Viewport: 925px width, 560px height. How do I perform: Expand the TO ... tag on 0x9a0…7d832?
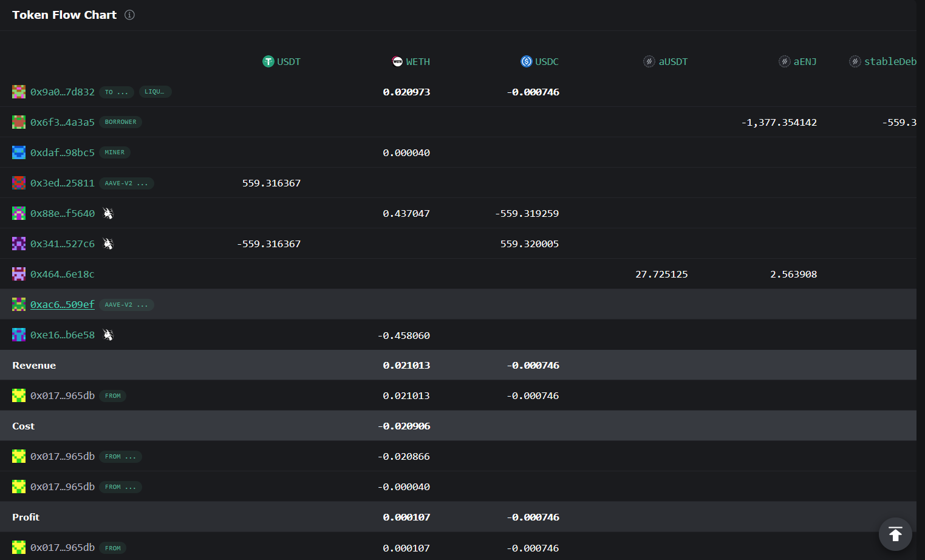pyautogui.click(x=117, y=92)
